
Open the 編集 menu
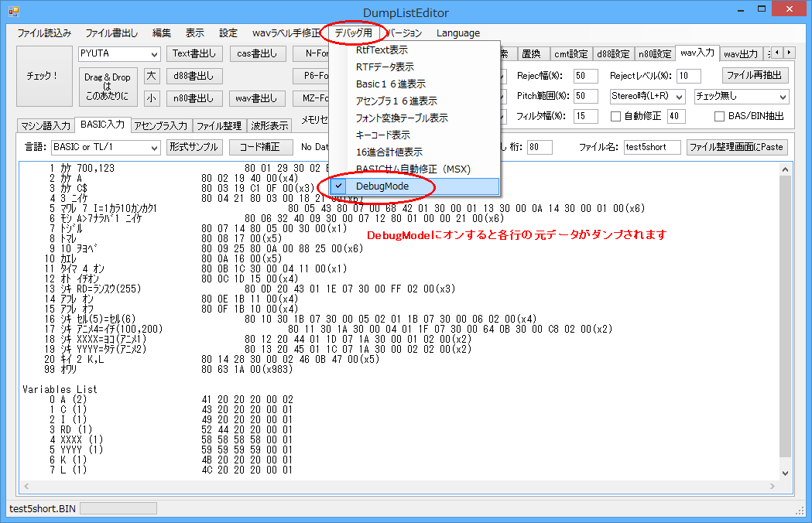(x=162, y=33)
